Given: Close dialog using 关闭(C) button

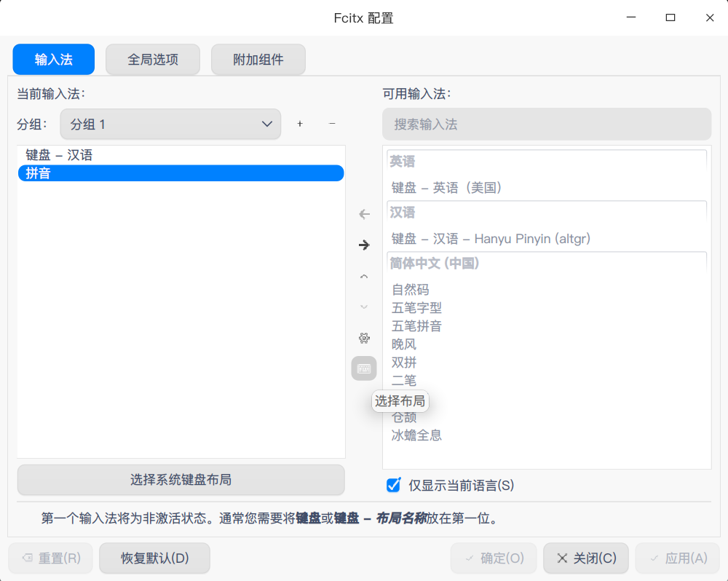Looking at the screenshot, I should (585, 558).
